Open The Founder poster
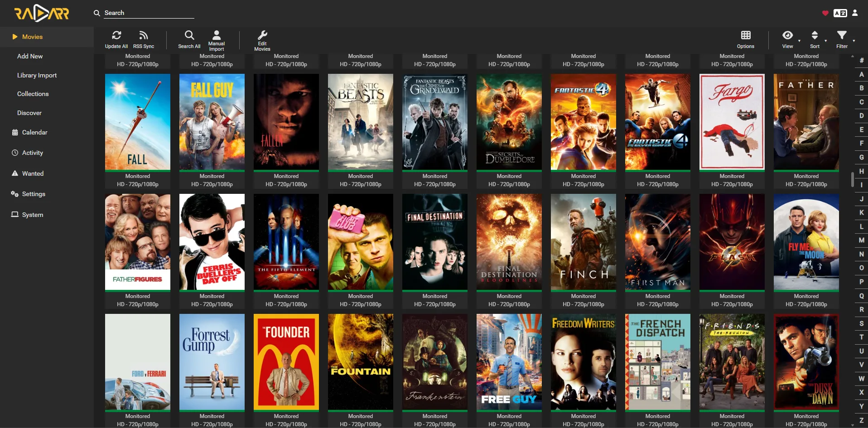The width and height of the screenshot is (868, 428). [x=286, y=362]
